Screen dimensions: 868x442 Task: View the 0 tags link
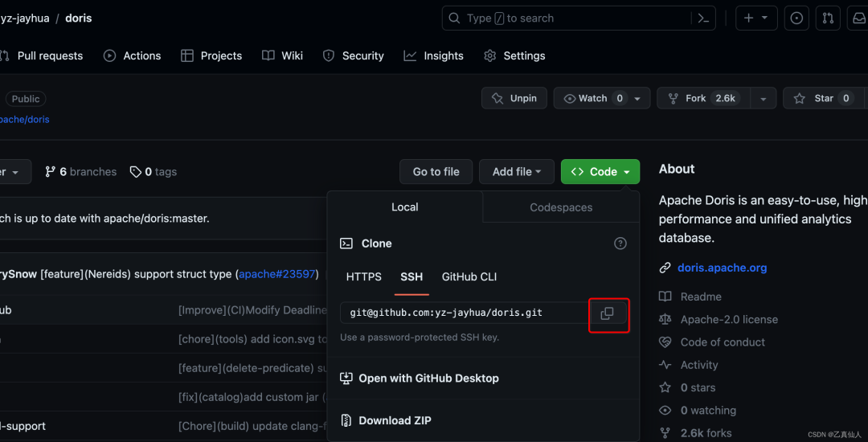pos(154,172)
